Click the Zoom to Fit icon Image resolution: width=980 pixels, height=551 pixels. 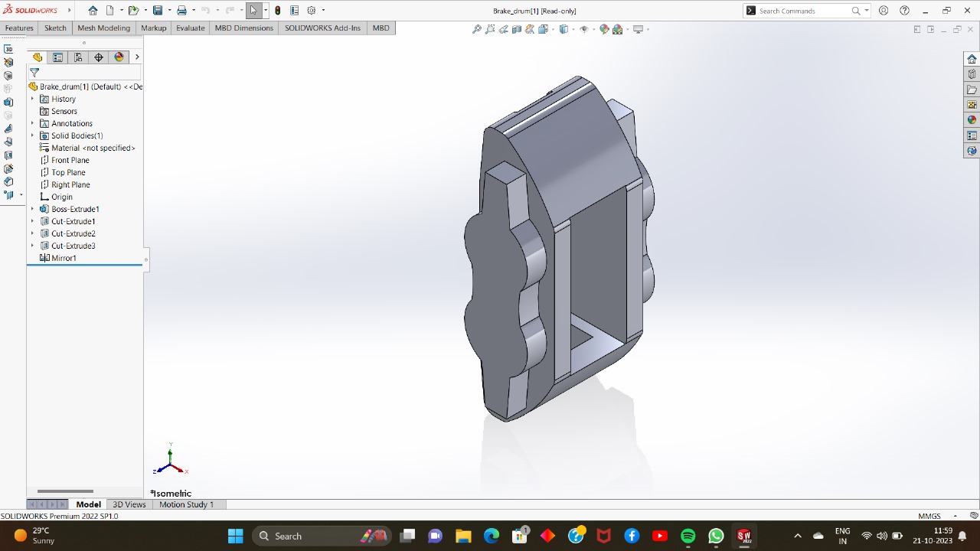[x=477, y=29]
